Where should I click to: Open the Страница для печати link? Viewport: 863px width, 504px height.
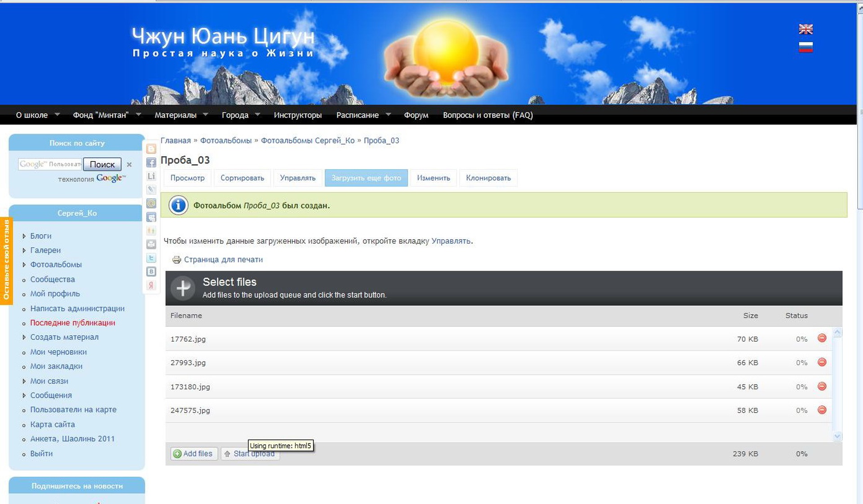coord(223,259)
